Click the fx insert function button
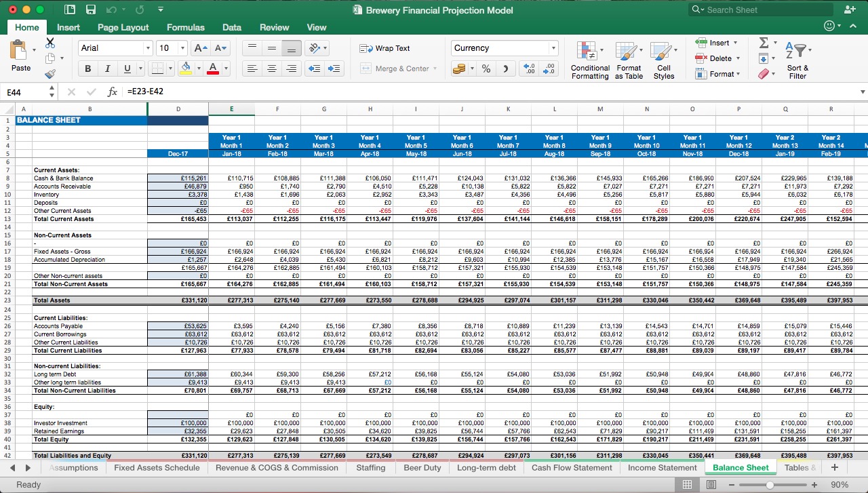The image size is (868, 493). pyautogui.click(x=113, y=91)
